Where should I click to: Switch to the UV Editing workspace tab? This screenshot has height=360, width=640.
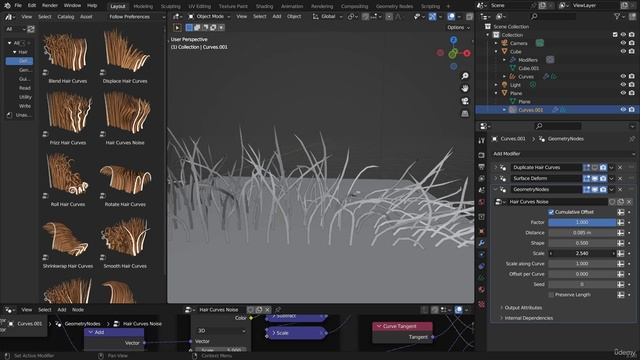coord(200,7)
